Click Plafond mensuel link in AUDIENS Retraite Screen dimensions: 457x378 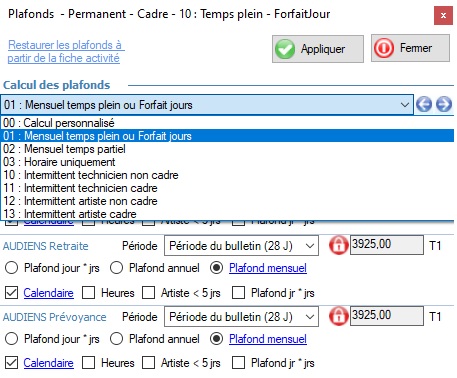[x=268, y=268]
